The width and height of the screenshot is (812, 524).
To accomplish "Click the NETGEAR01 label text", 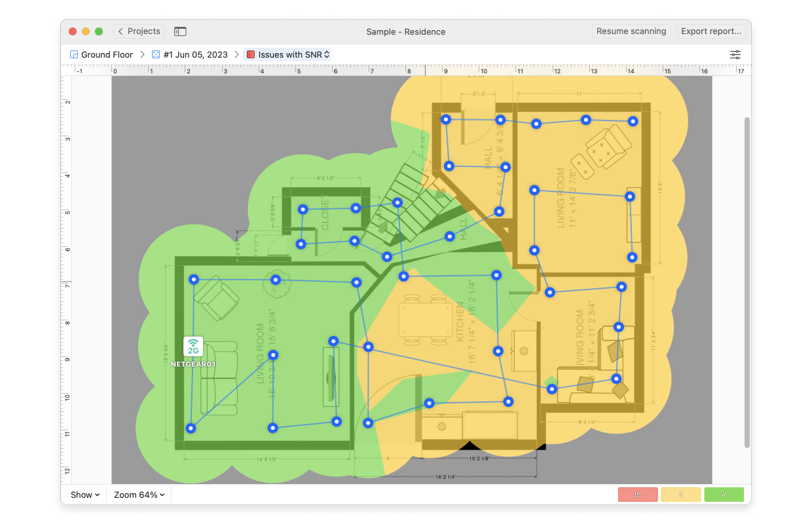I will click(193, 364).
